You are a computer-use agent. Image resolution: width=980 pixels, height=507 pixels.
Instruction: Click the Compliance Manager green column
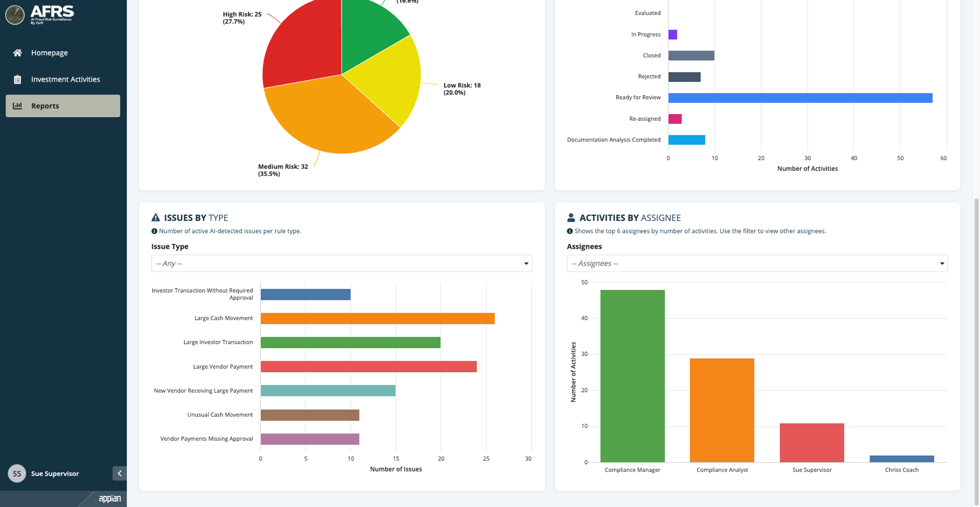point(632,376)
